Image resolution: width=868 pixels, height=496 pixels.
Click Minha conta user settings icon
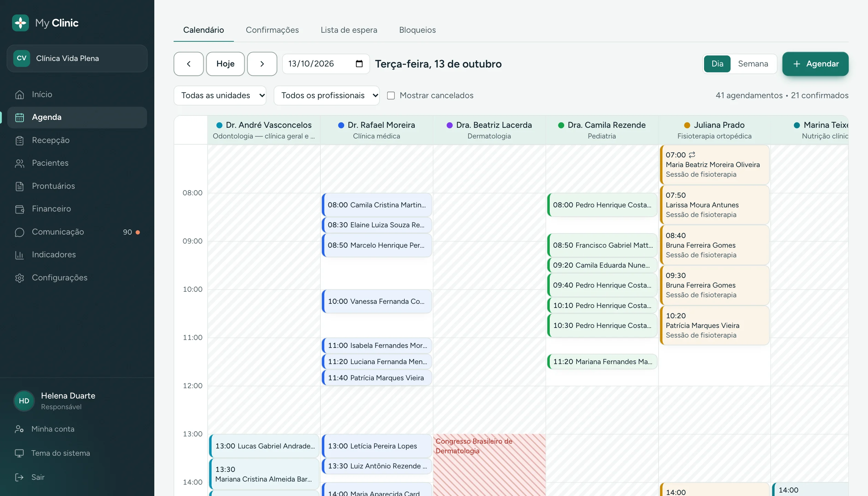click(x=19, y=429)
